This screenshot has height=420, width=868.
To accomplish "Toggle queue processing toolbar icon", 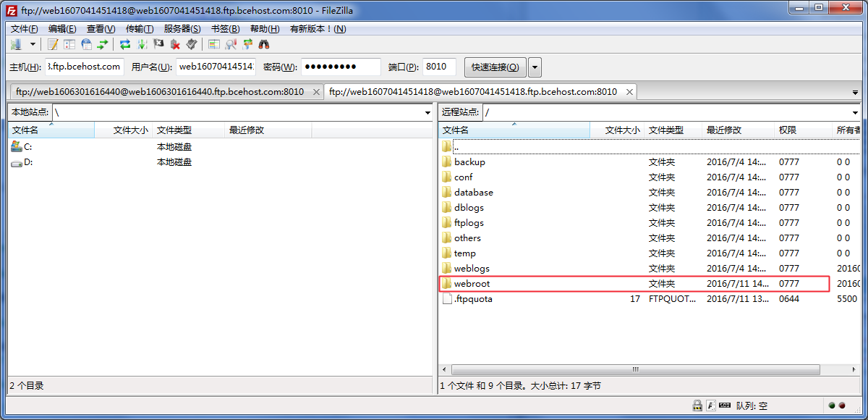I will [x=142, y=44].
